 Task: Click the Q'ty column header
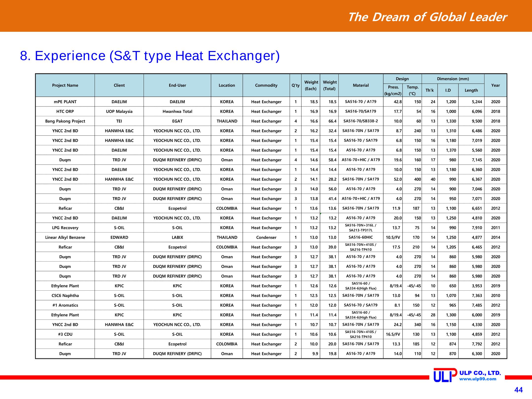296,85
